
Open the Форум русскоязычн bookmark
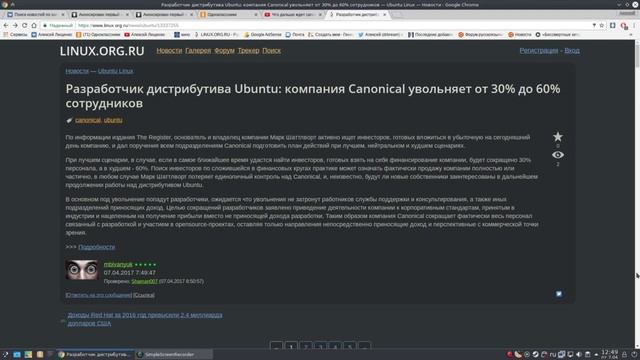[481, 35]
